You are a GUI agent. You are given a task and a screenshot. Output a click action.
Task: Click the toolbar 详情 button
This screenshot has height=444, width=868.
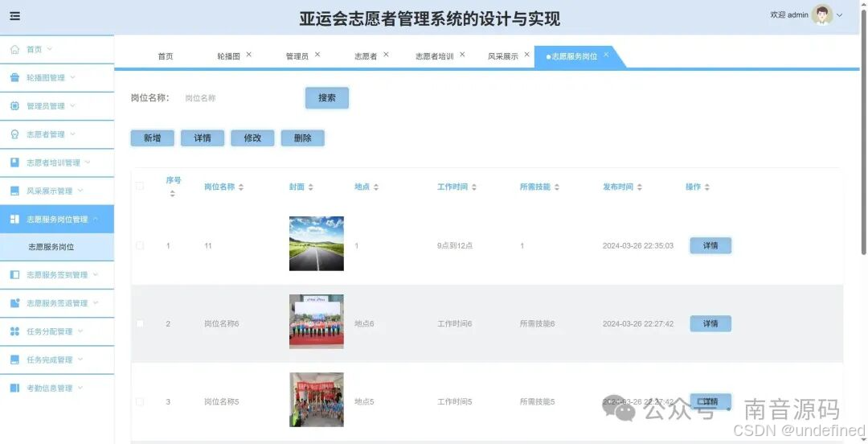202,138
